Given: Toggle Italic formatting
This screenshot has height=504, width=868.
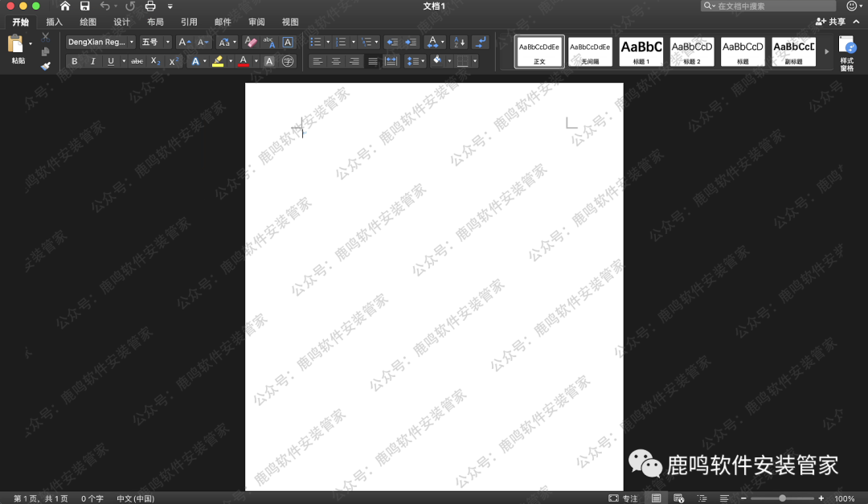Looking at the screenshot, I should (x=92, y=61).
